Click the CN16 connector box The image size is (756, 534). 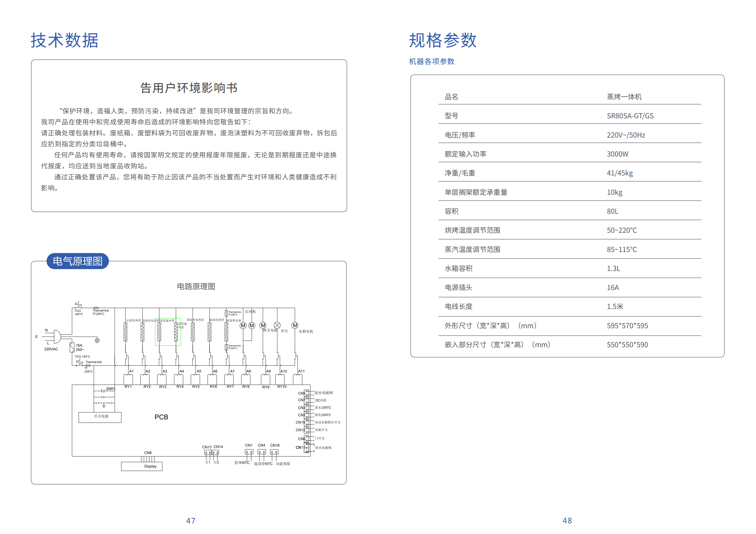[274, 452]
